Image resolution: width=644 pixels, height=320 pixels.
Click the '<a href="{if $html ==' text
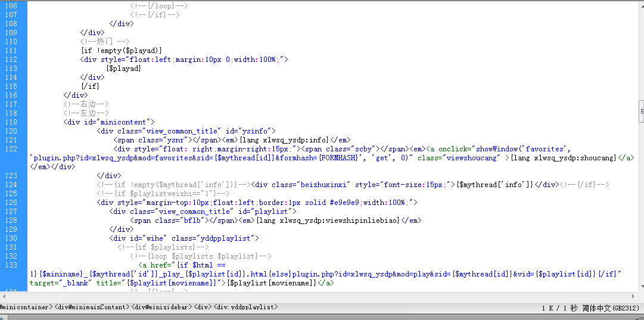pyautogui.click(x=182, y=265)
